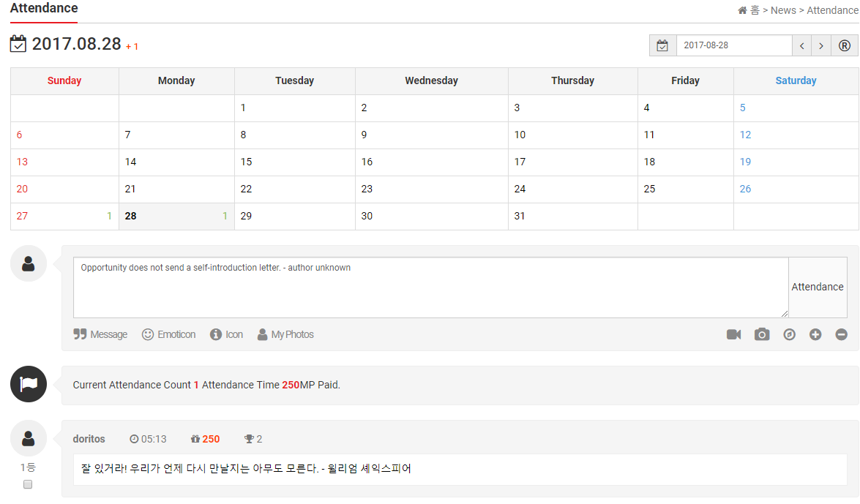Select day 29 in the calendar

[247, 216]
